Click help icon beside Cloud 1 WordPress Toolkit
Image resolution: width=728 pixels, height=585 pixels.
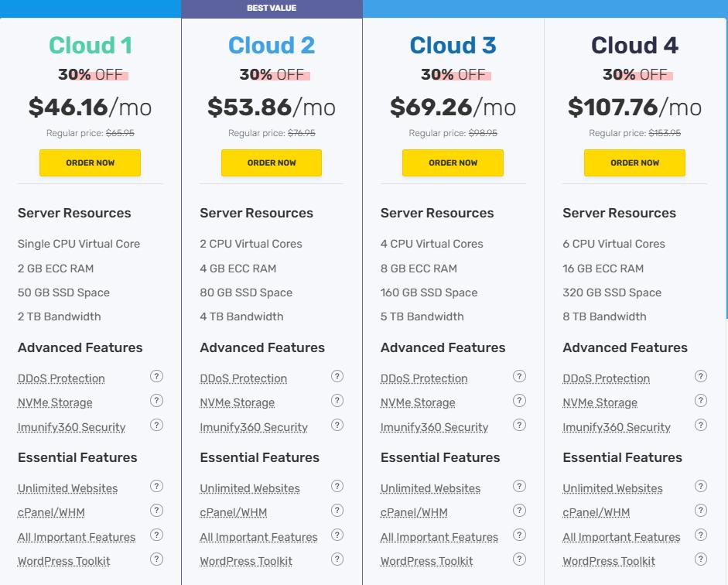click(x=156, y=559)
